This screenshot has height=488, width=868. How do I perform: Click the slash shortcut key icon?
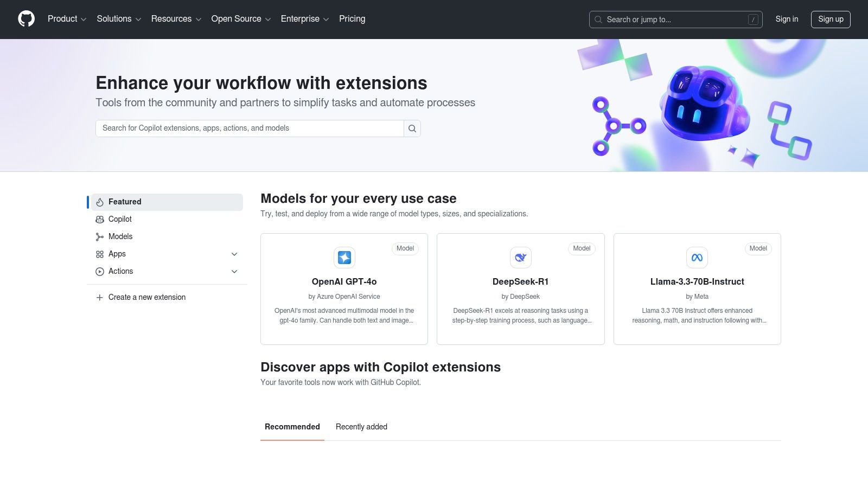click(753, 20)
